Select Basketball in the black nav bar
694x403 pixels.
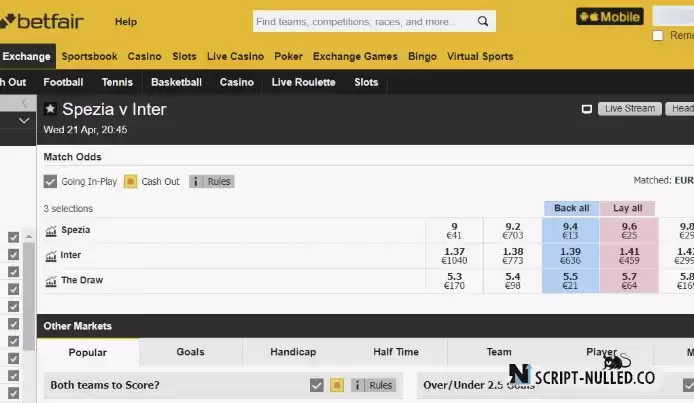click(176, 82)
